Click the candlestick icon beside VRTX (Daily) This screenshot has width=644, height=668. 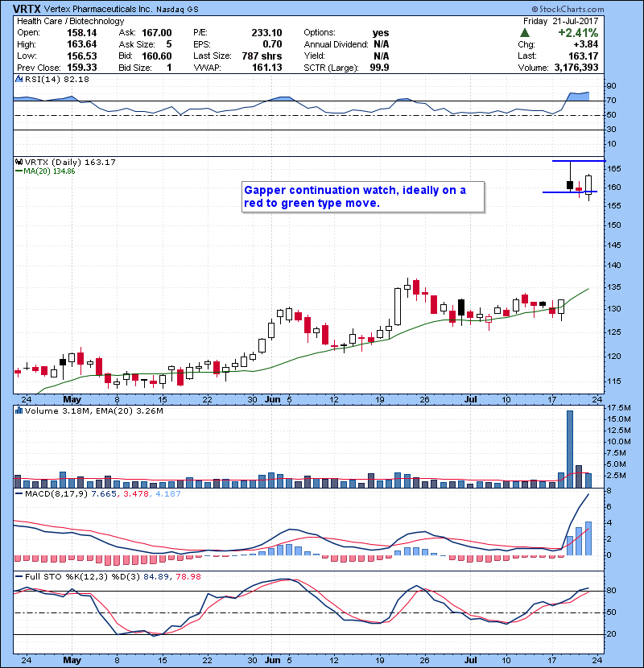19,162
